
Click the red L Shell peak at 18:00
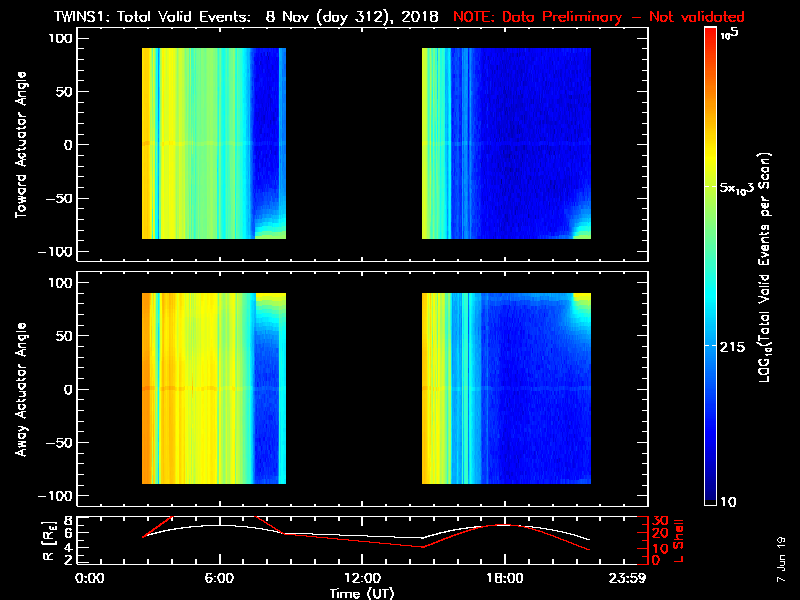coord(505,524)
